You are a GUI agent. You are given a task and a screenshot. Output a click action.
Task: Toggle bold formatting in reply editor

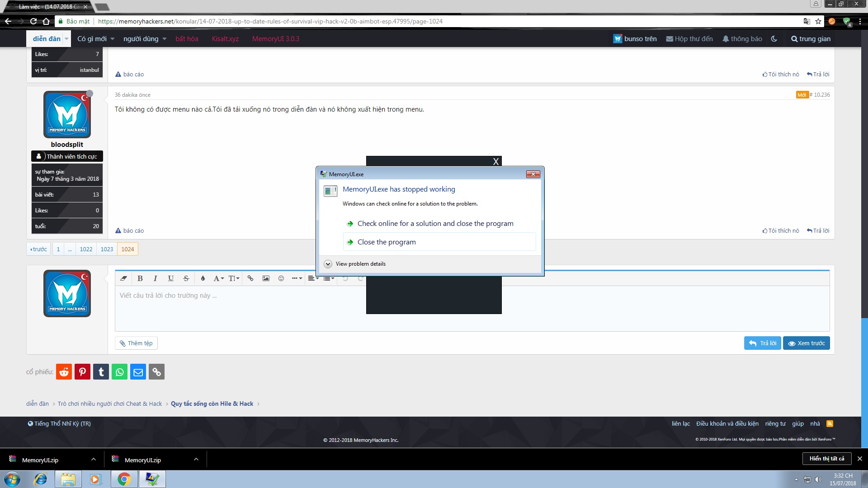[x=140, y=278]
